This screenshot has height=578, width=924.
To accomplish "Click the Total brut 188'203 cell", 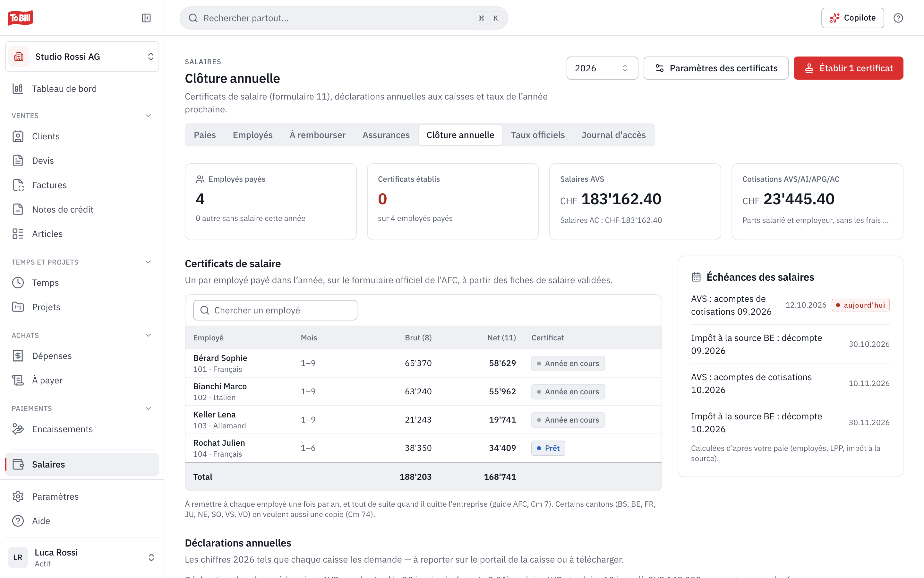I will [415, 477].
